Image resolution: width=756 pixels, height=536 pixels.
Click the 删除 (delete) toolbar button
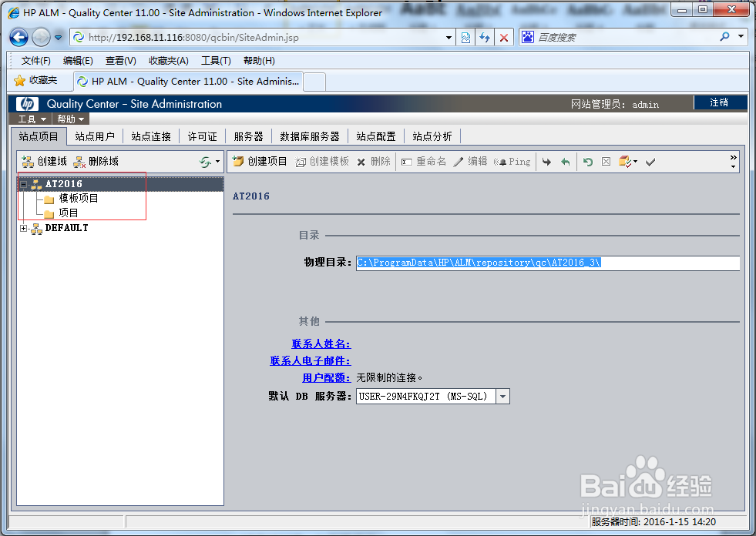coord(374,162)
